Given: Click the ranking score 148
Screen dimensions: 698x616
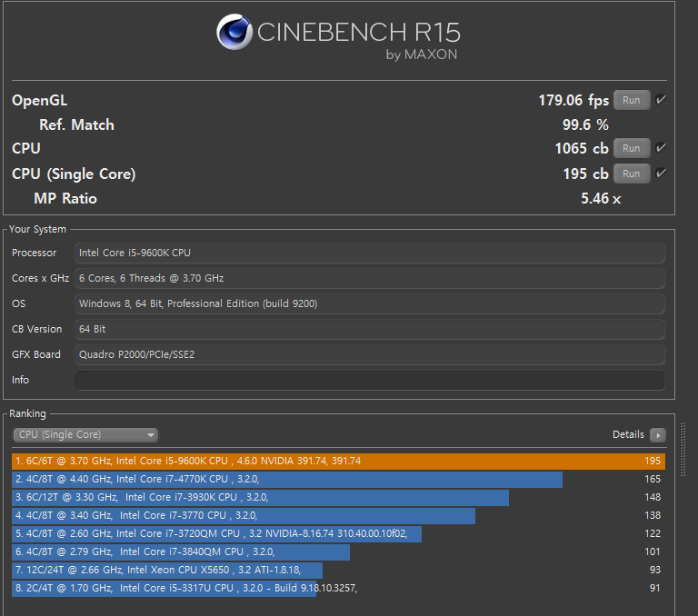Looking at the screenshot, I should click(x=653, y=498).
